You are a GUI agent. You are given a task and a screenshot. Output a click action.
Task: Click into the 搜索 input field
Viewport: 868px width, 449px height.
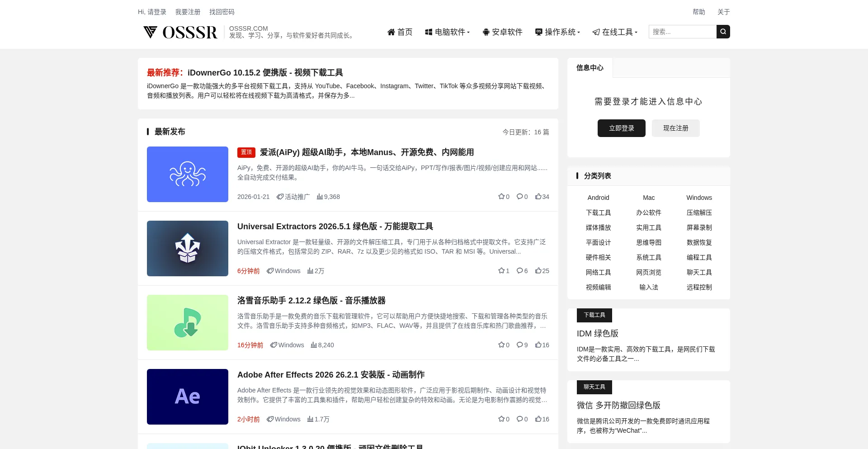683,32
